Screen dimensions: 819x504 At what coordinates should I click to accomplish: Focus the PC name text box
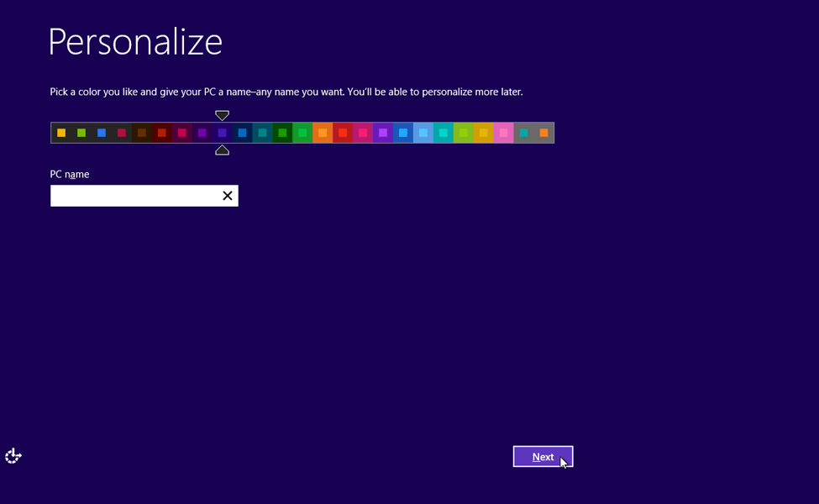[x=144, y=196]
